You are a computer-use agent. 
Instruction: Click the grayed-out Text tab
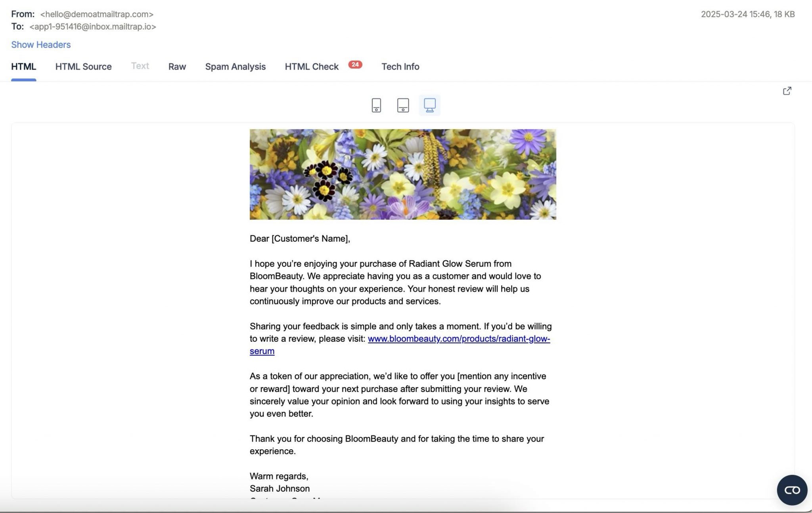(140, 66)
